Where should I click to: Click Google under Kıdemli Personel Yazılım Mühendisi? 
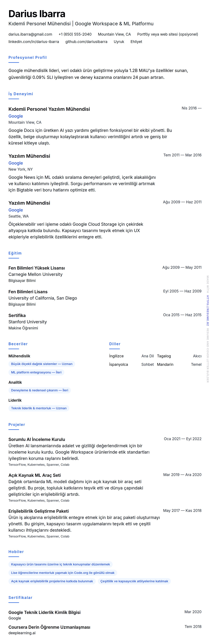pyautogui.click(x=15, y=116)
